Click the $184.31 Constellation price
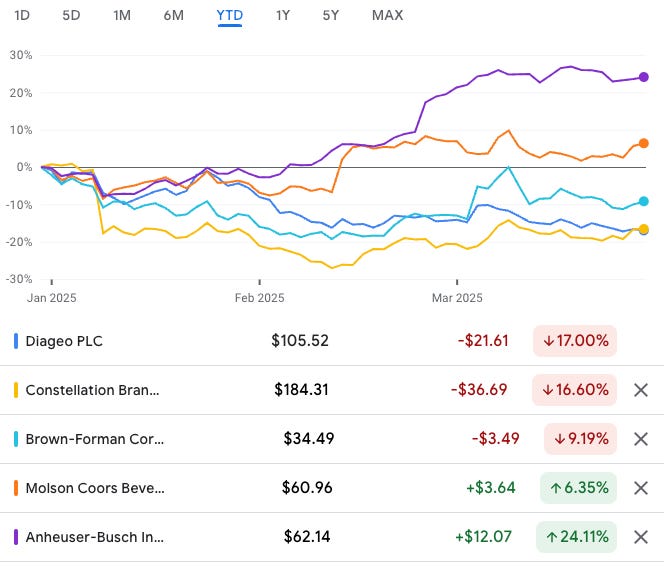The width and height of the screenshot is (664, 572). pyautogui.click(x=301, y=390)
